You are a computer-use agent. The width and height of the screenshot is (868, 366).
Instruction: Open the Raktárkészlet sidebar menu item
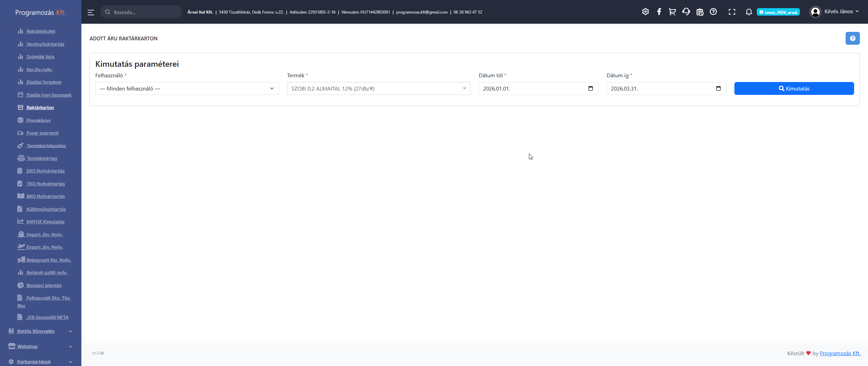coord(41,31)
